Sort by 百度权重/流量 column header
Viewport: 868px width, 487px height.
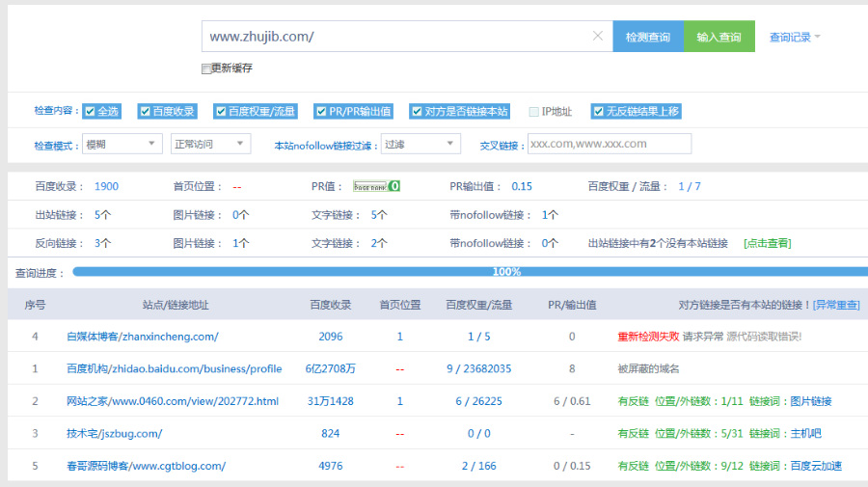(478, 305)
